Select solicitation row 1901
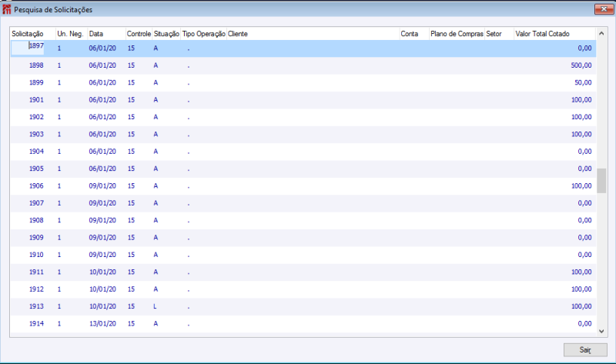 pos(303,100)
